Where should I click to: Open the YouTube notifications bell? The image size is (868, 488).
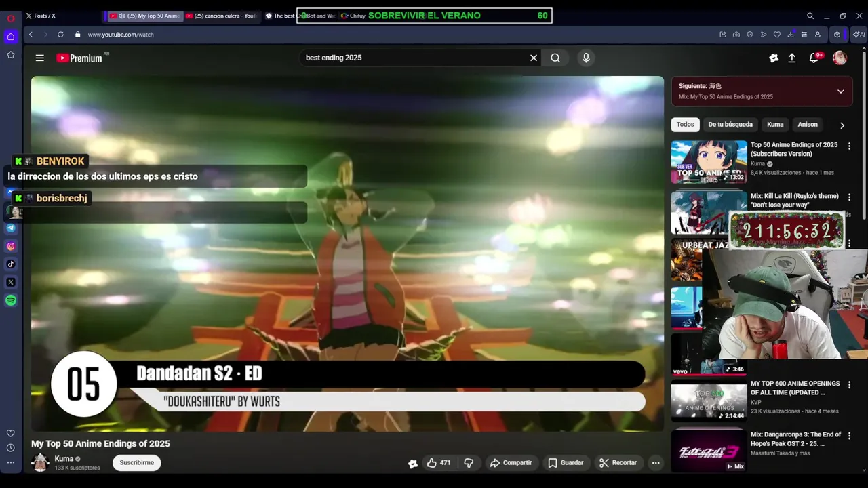tap(814, 58)
